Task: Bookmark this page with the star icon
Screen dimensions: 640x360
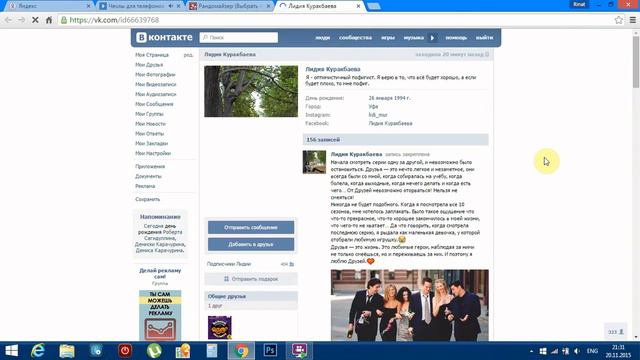Action: click(x=619, y=20)
